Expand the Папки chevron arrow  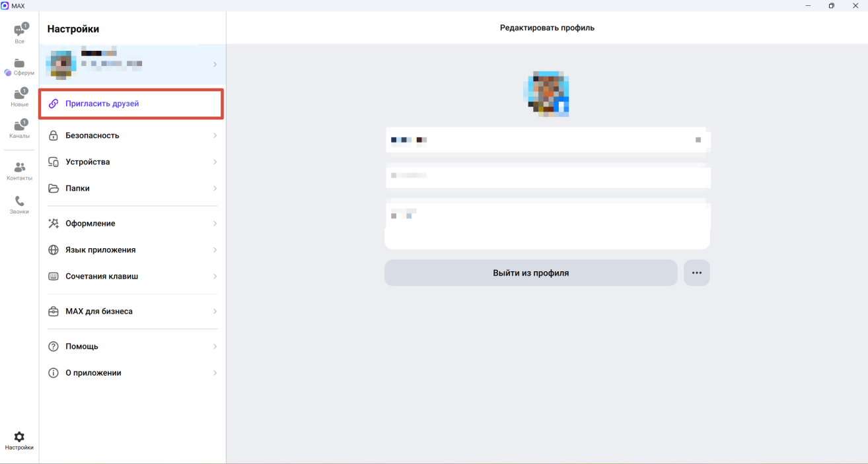click(215, 188)
